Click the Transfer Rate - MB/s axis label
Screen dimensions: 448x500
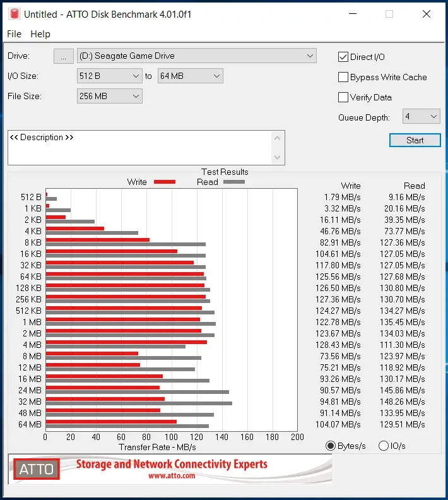(157, 447)
